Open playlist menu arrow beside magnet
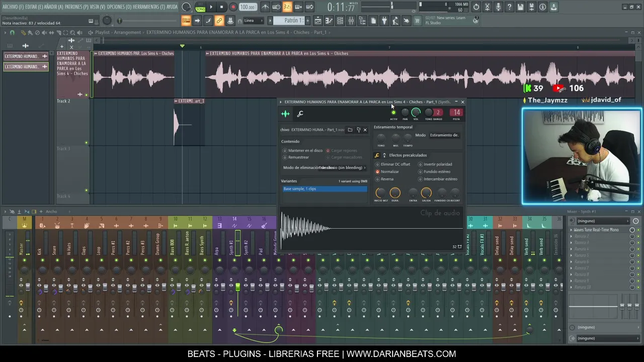This screenshot has height=362, width=644. pos(6,33)
